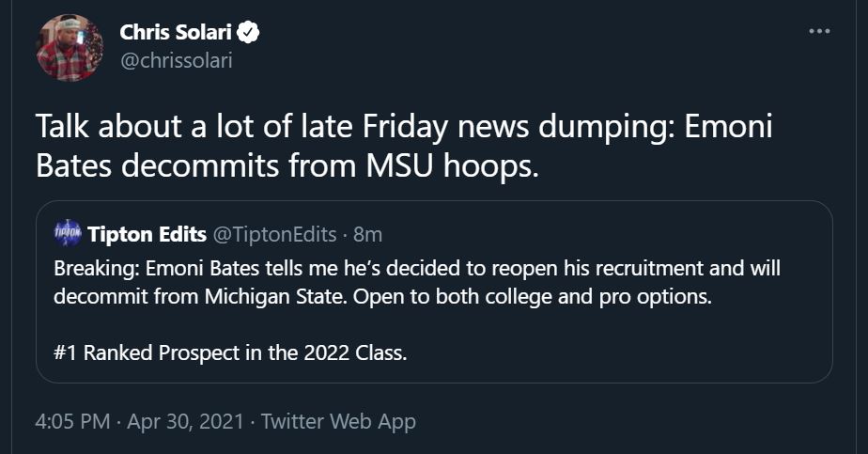The width and height of the screenshot is (868, 454).
Task: Open the Chris Solari display name link
Action: tap(176, 33)
